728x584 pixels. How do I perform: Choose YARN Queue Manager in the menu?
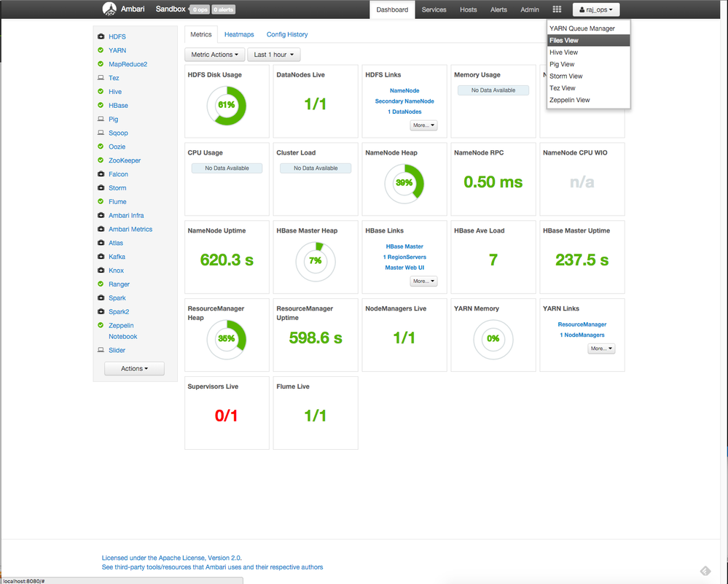[589, 28]
